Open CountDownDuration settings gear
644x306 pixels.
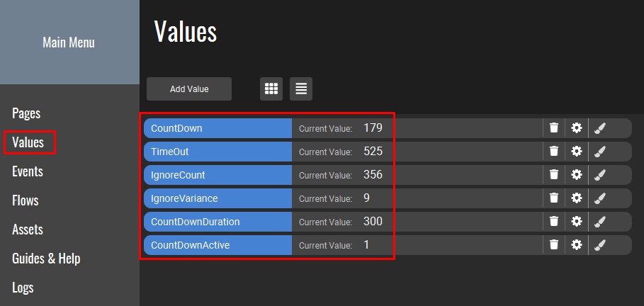pyautogui.click(x=577, y=222)
